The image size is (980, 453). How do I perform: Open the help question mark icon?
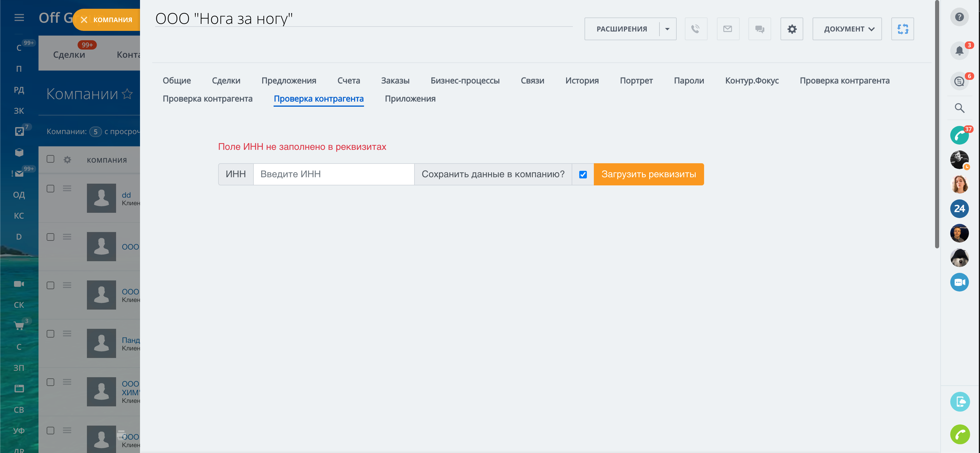click(x=959, y=17)
